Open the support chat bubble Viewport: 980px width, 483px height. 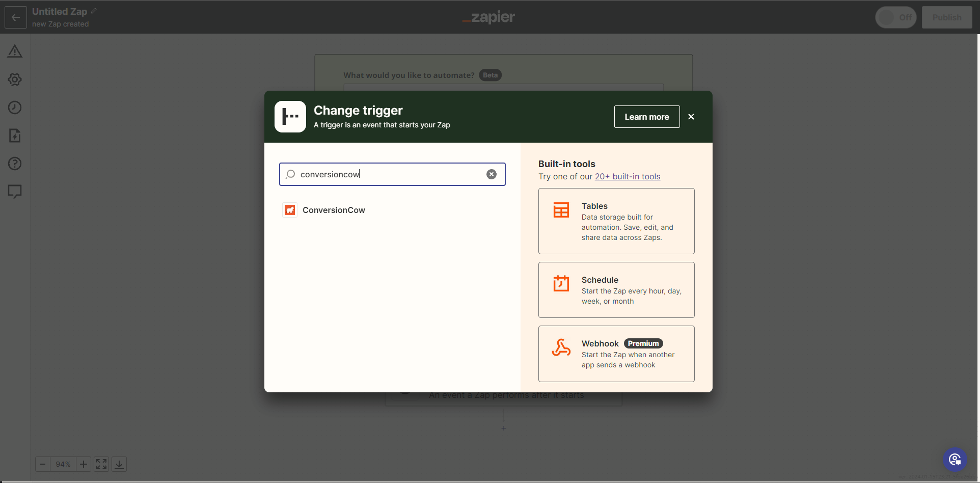pos(955,460)
